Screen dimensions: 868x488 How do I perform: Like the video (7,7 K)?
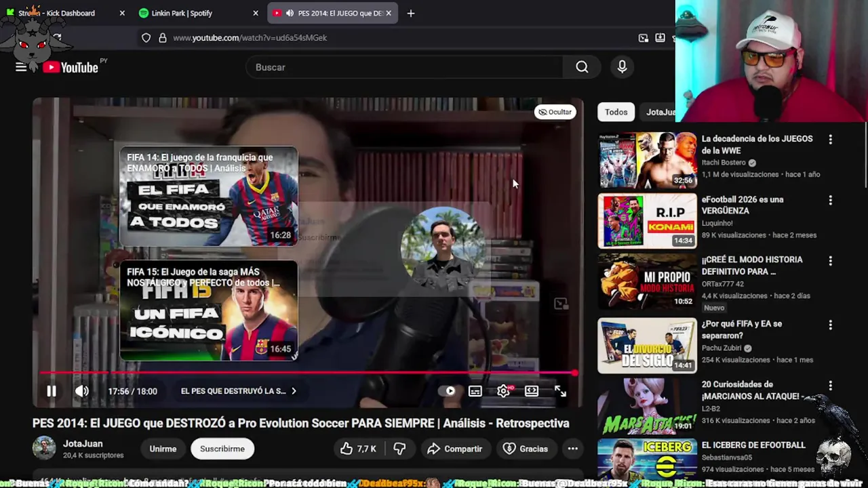click(357, 449)
